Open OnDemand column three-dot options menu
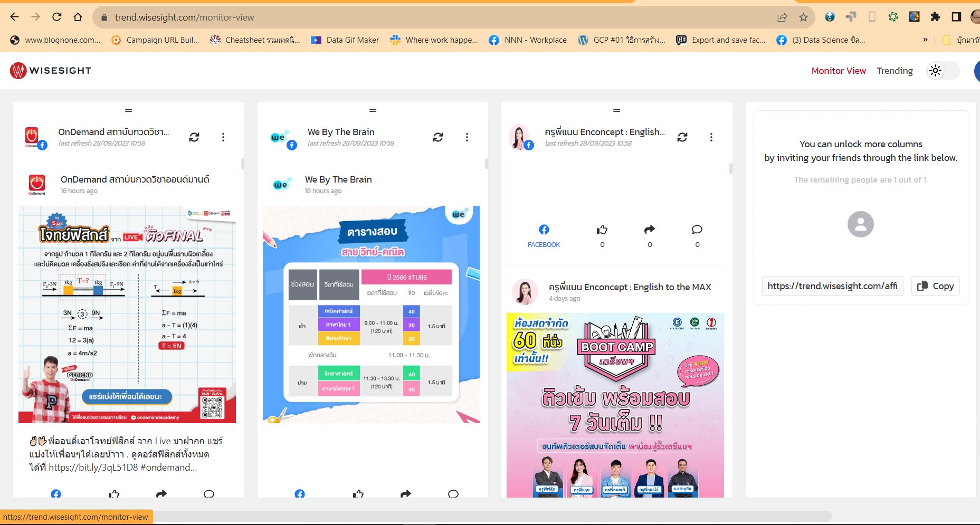Image resolution: width=980 pixels, height=525 pixels. point(223,137)
